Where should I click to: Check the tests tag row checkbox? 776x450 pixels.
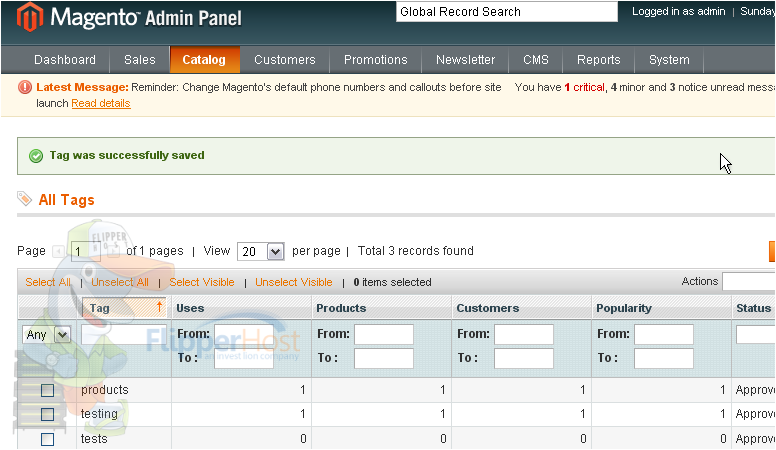48,439
